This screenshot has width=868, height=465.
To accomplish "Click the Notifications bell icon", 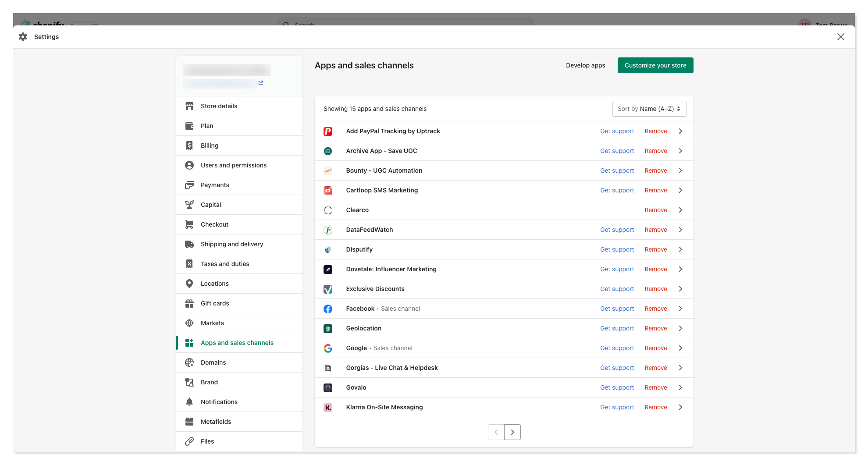I will 189,402.
